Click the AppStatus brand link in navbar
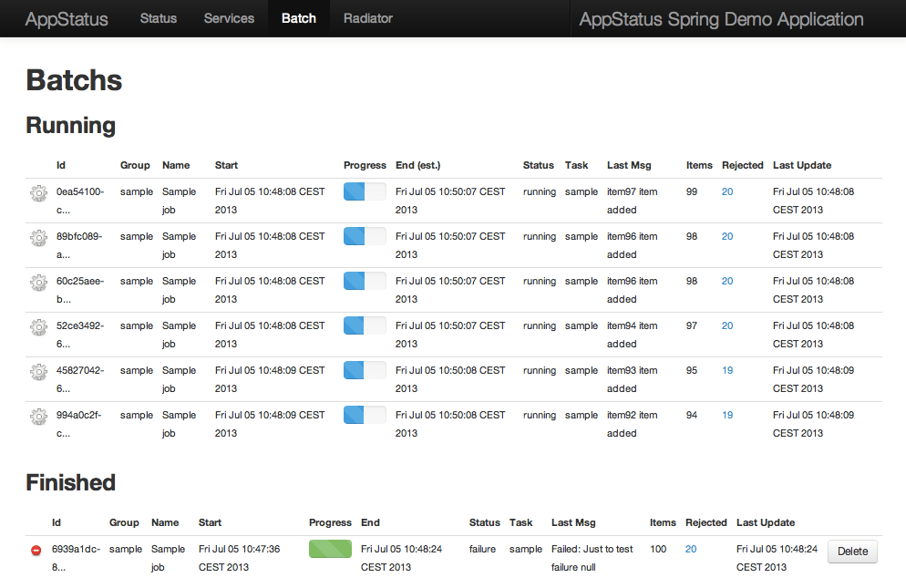The image size is (906, 588). pyautogui.click(x=67, y=17)
